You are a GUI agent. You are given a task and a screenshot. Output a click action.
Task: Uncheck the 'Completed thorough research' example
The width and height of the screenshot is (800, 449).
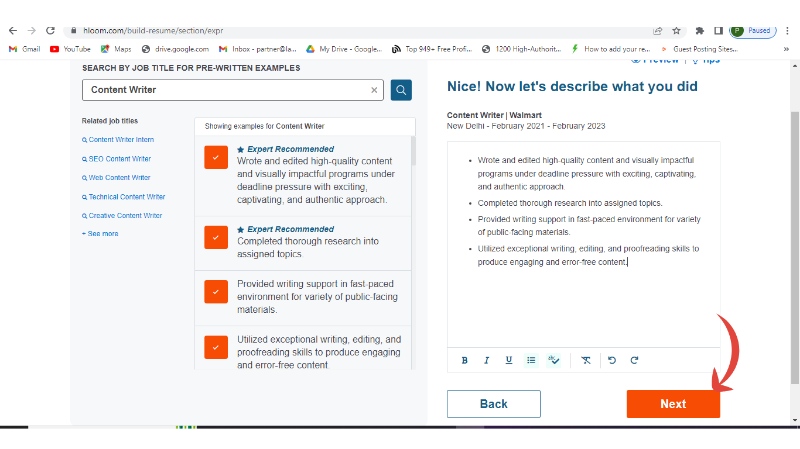click(216, 236)
